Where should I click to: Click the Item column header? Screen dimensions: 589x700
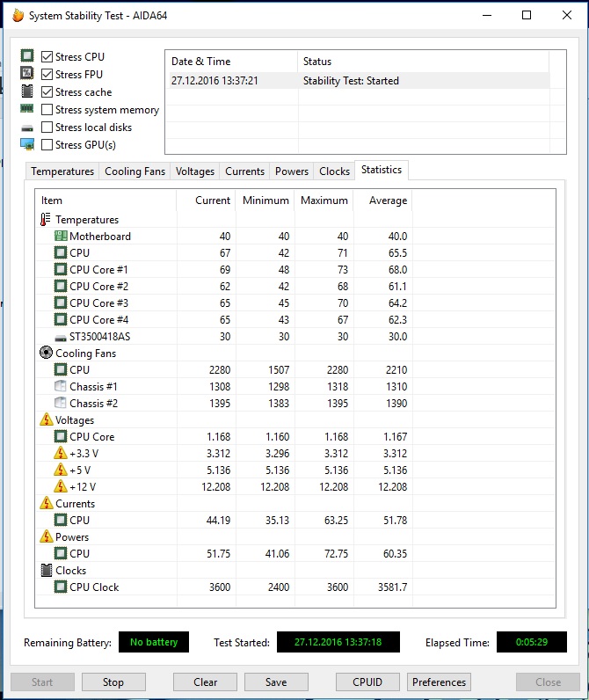(105, 201)
